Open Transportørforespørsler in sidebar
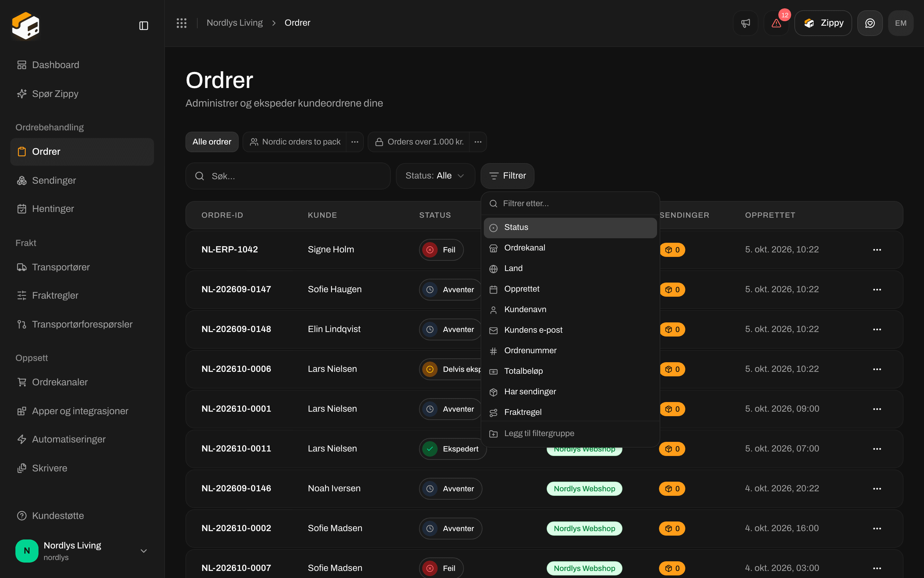This screenshot has width=924, height=578. (x=82, y=325)
